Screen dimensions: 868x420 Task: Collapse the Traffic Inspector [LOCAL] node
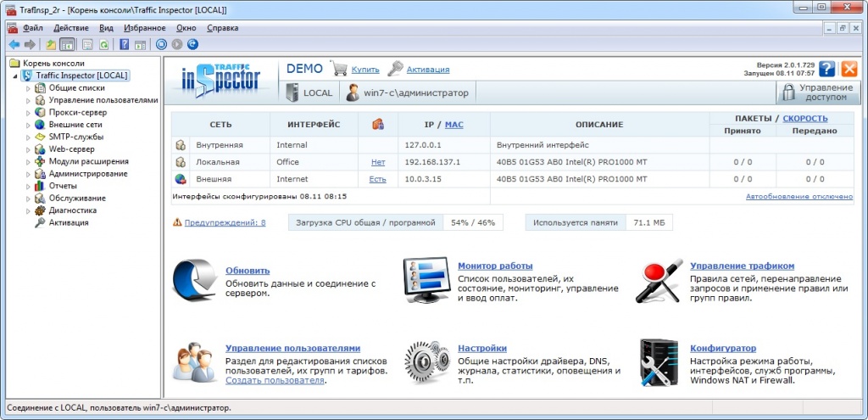[15, 76]
